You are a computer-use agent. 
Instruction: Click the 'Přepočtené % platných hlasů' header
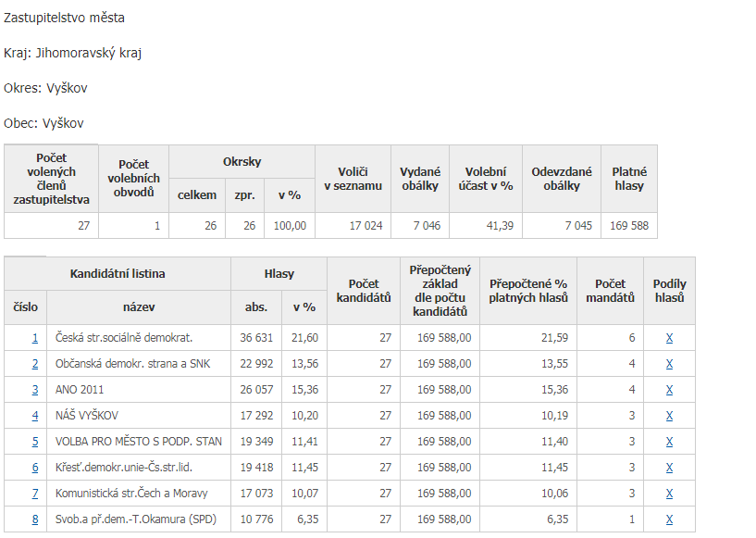(x=528, y=291)
